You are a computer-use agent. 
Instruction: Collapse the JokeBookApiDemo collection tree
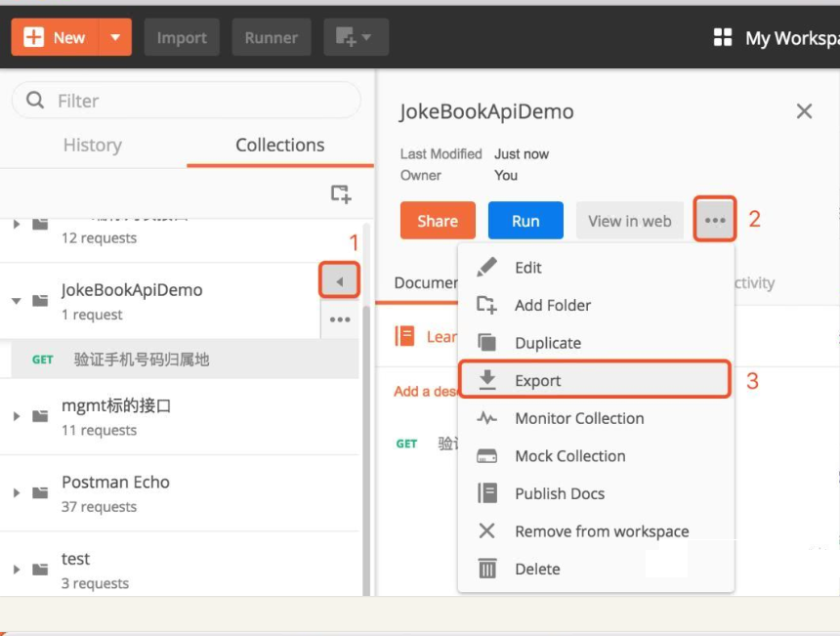[x=17, y=301]
